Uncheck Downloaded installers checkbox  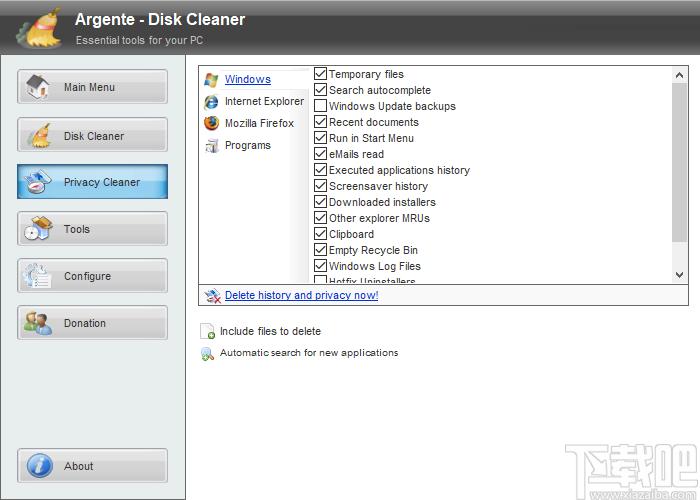(321, 202)
